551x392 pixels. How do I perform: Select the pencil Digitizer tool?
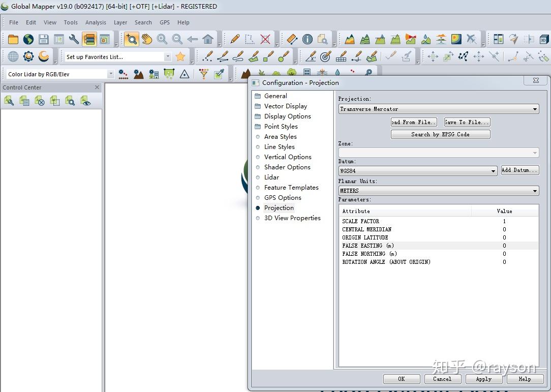coord(235,39)
